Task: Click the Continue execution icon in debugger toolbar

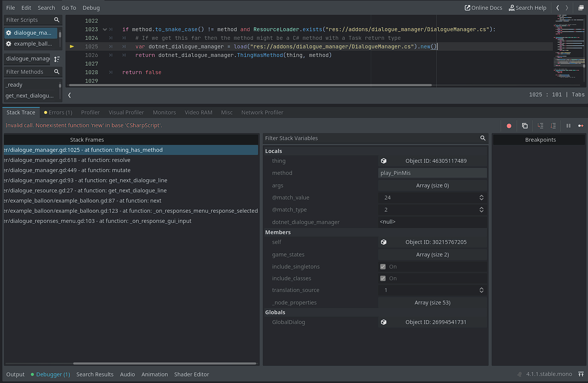Action: pyautogui.click(x=581, y=126)
